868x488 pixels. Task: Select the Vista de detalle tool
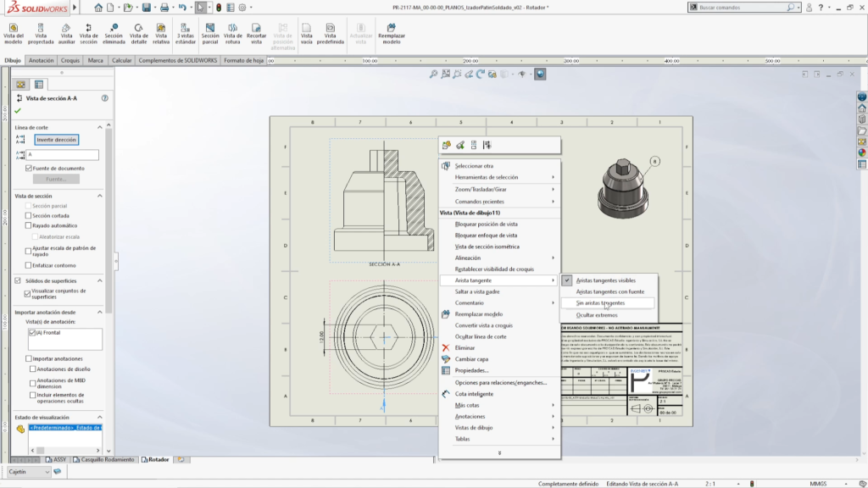click(x=138, y=33)
